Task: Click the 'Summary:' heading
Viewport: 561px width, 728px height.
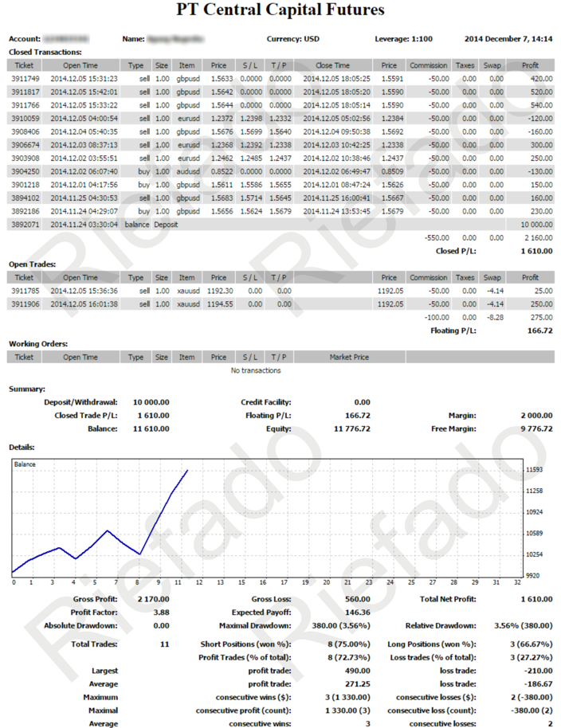Action: 27,389
